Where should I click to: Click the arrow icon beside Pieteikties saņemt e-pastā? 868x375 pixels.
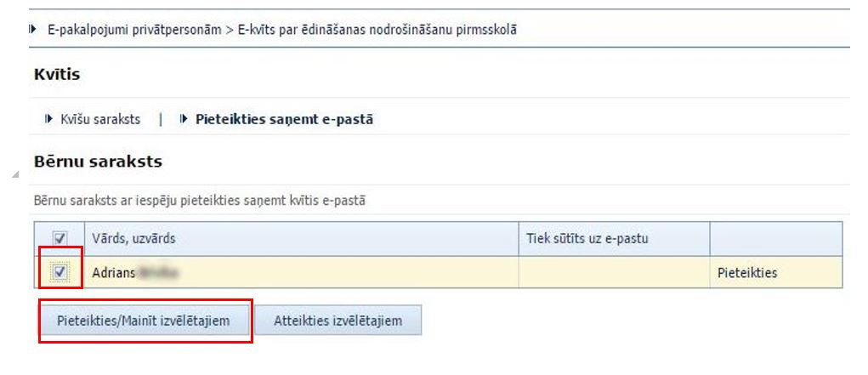coord(184,119)
